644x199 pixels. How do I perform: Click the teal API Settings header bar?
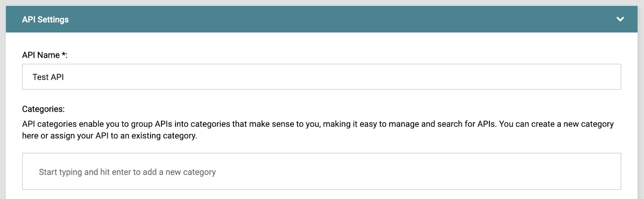point(322,19)
